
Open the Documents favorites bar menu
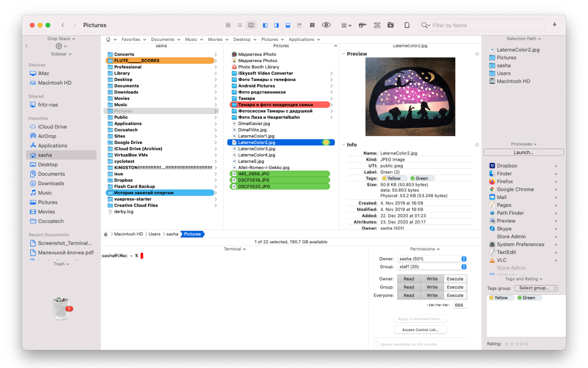click(165, 40)
